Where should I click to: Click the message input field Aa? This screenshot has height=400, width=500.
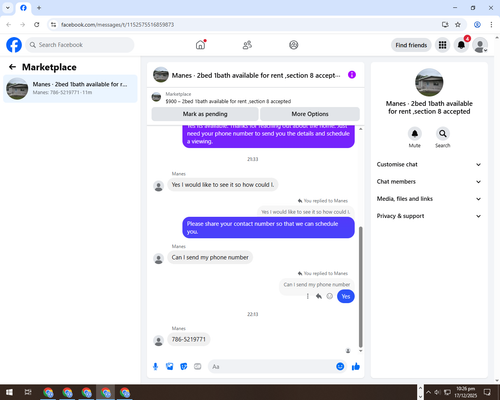click(272, 367)
